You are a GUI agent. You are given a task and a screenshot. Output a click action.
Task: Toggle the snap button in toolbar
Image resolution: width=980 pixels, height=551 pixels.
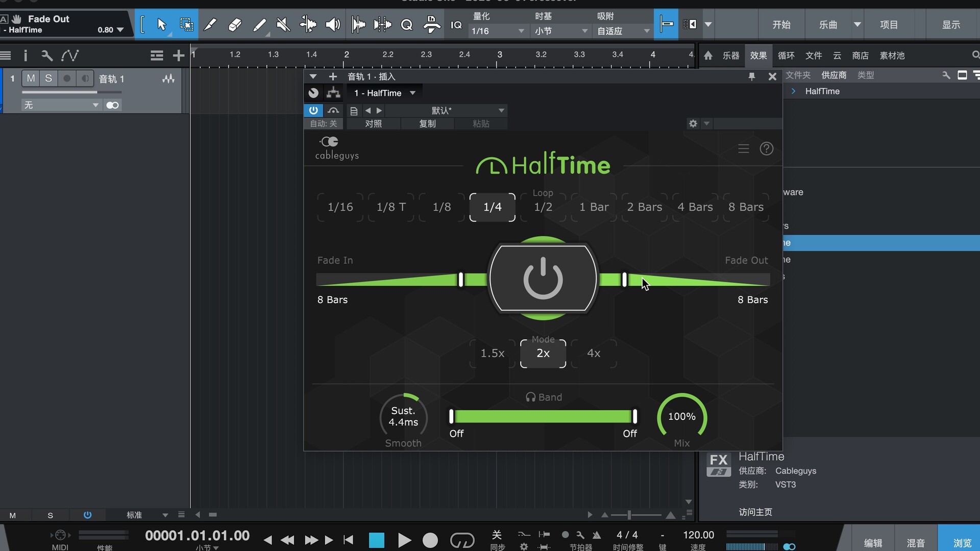pos(666,24)
